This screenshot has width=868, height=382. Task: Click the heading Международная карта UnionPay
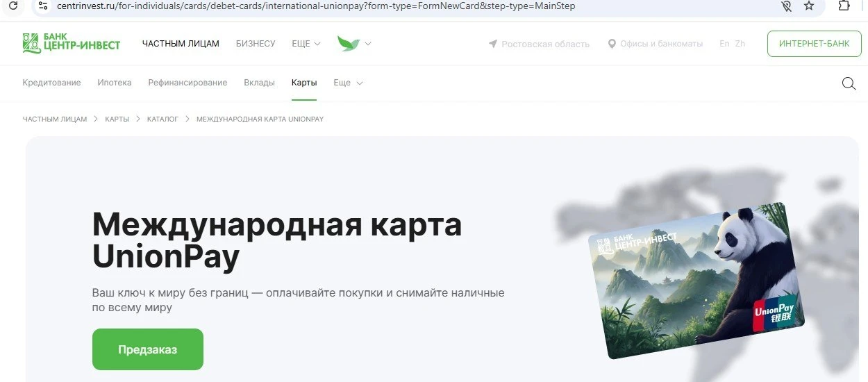277,240
